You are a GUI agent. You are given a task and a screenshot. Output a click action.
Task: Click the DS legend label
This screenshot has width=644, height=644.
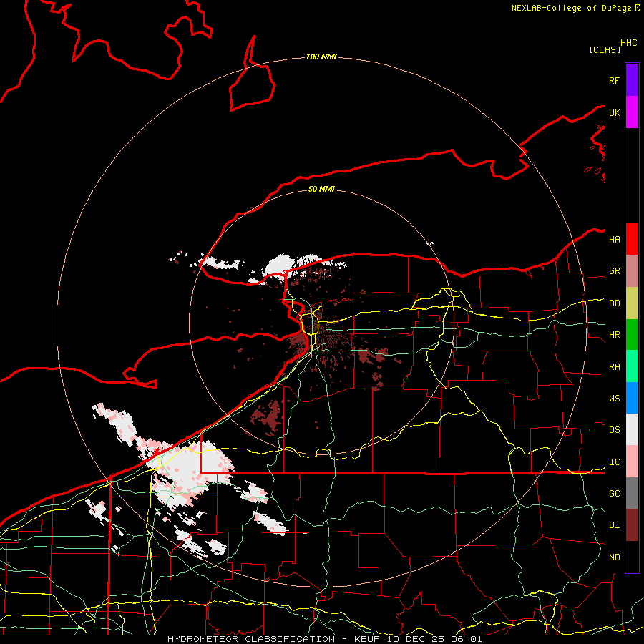coord(614,429)
